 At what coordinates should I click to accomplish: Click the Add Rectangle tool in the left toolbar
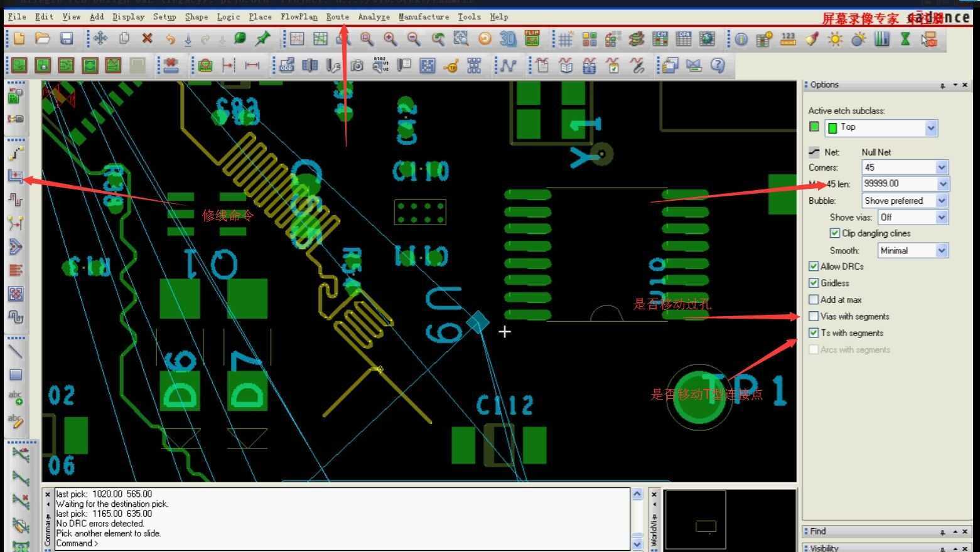click(x=16, y=375)
